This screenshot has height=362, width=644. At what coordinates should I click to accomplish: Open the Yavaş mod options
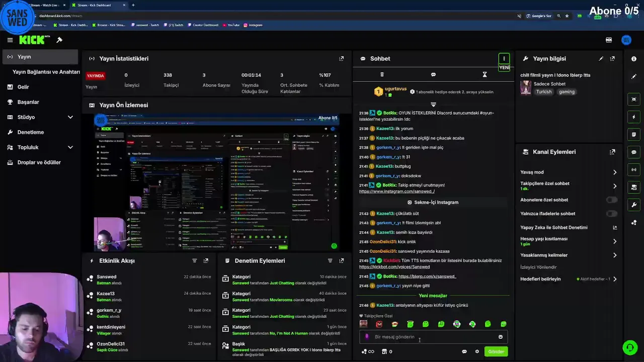569,172
